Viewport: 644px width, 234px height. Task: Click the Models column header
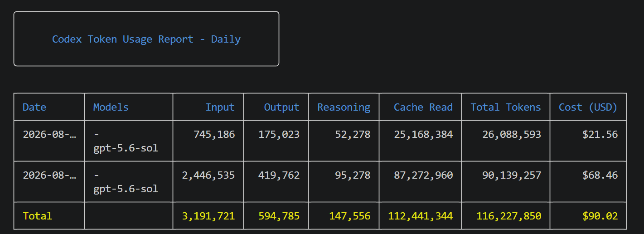click(x=111, y=107)
